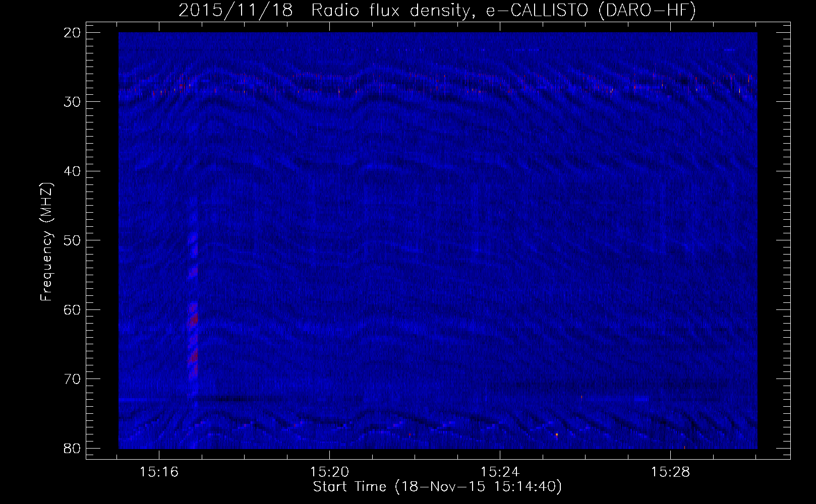816x504 pixels.
Task: Click the '15:28' time tick label
Action: (670, 472)
